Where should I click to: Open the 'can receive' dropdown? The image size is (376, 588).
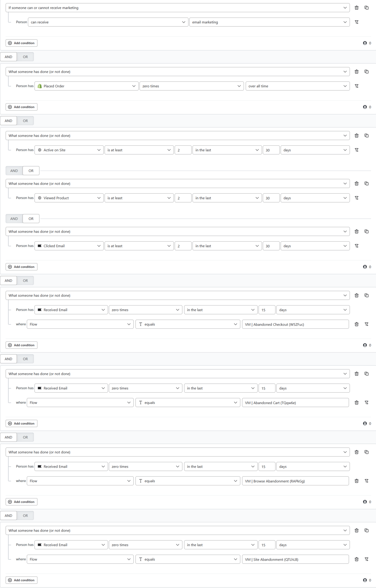108,22
